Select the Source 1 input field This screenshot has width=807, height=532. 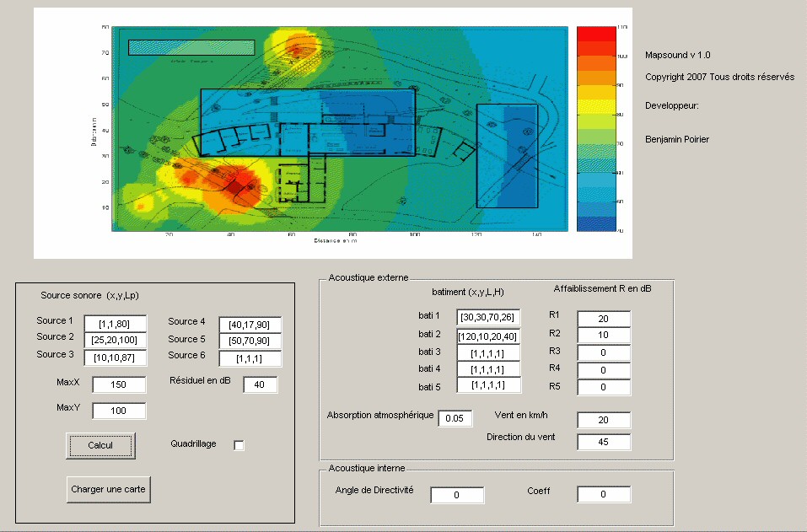point(115,324)
